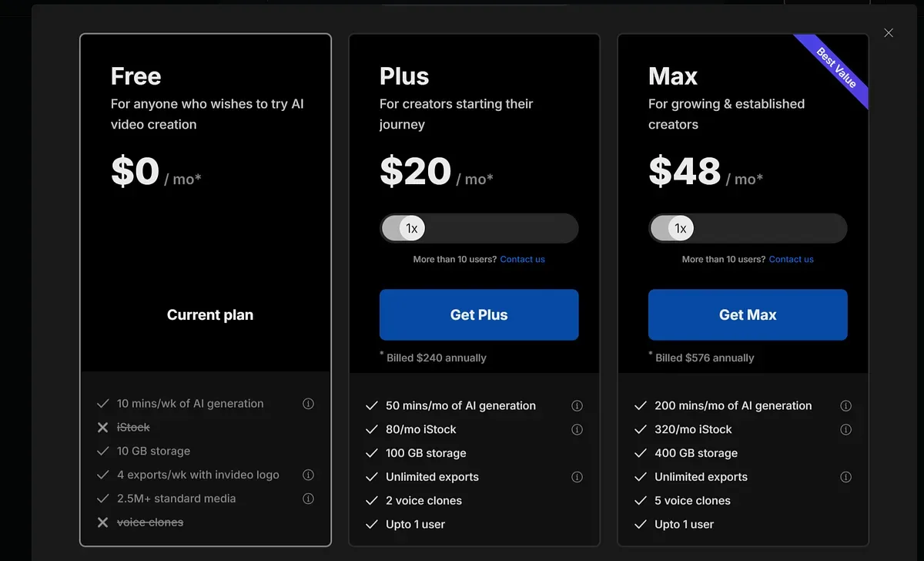Click the Max plan heading
The height and width of the screenshot is (561, 924).
coord(673,76)
